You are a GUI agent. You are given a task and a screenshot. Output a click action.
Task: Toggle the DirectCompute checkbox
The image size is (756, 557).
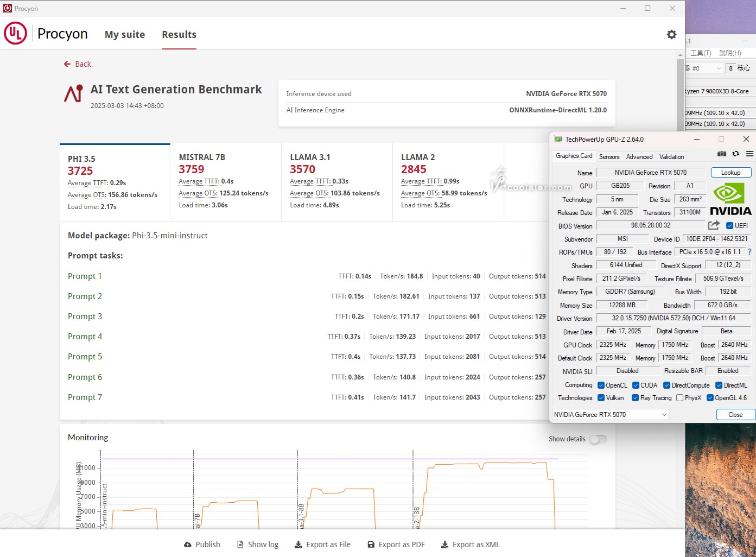(x=667, y=385)
